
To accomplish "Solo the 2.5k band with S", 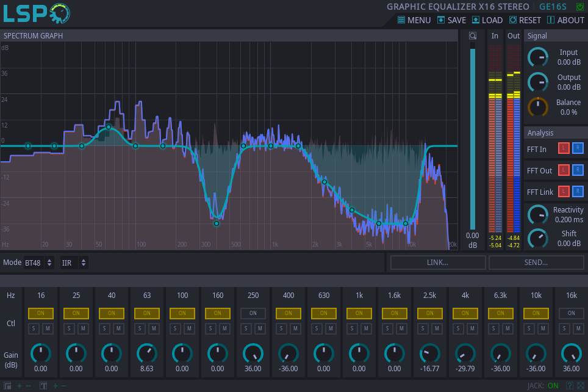I will click(x=423, y=329).
